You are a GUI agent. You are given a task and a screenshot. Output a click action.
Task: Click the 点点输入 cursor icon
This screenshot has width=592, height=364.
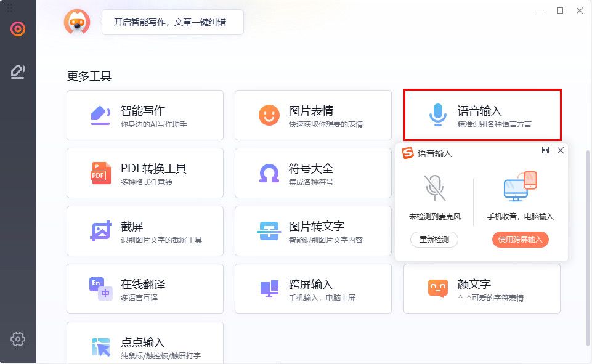point(101,347)
